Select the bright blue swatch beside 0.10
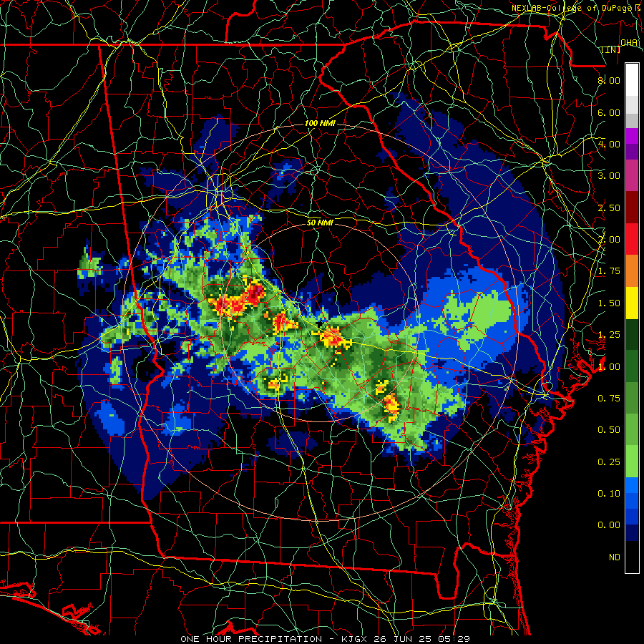The width and height of the screenshot is (644, 644). click(632, 485)
